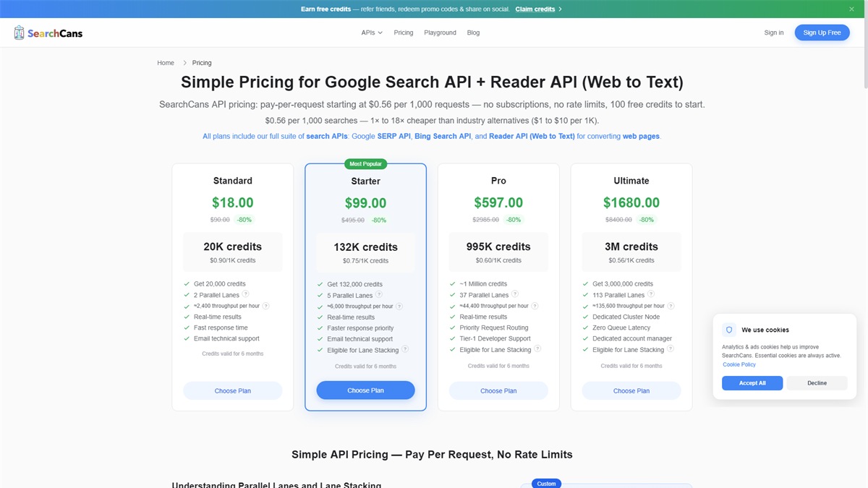This screenshot has width=868, height=488.
Task: Click help icon beside 37 Parallel Lanes
Action: coord(515,294)
